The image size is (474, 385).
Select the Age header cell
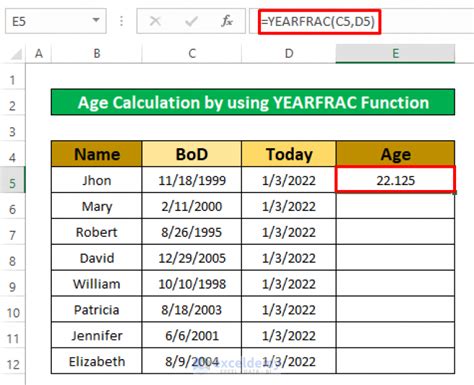point(396,154)
